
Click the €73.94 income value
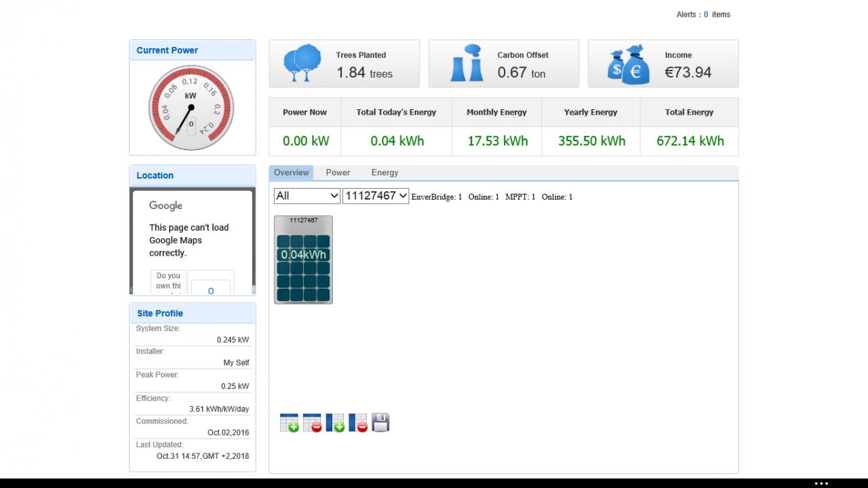688,73
